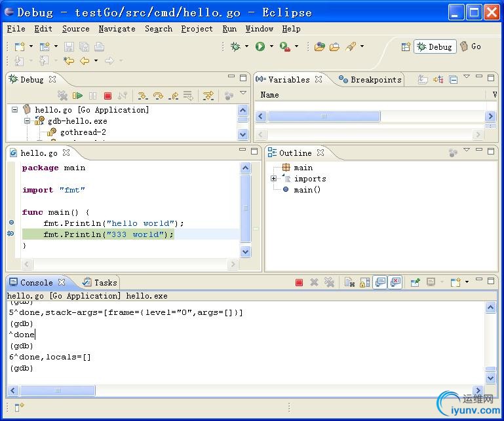Click the green Run button
504x421 pixels.
coord(260,46)
